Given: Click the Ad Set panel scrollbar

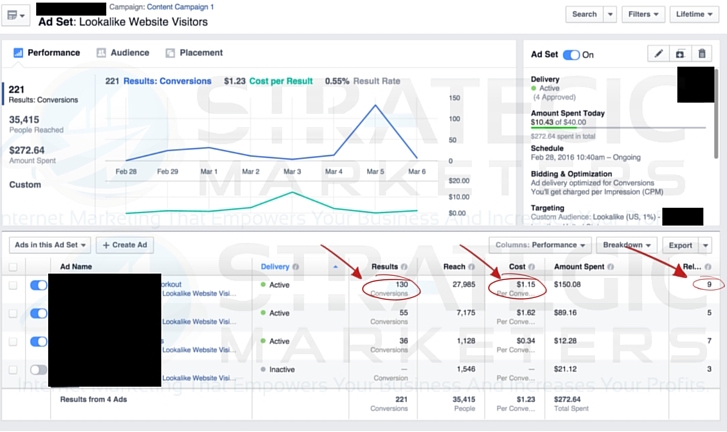Looking at the screenshot, I should click(716, 113).
